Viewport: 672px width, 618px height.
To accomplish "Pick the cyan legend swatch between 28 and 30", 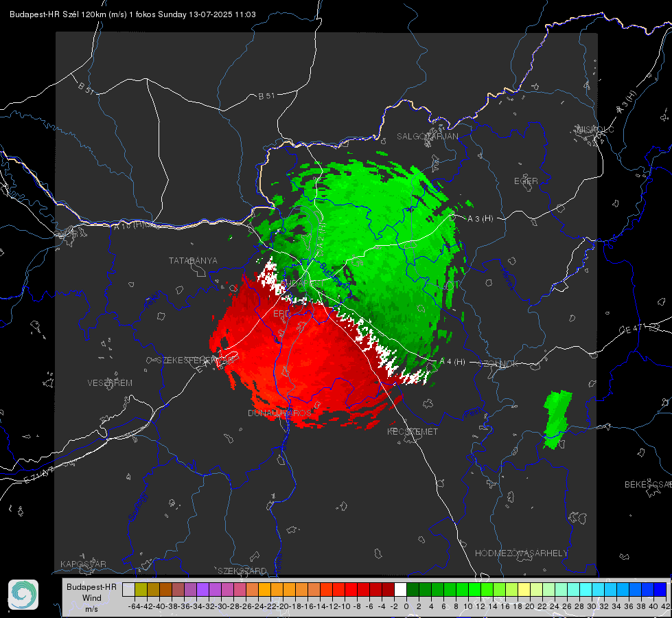I will 586,589.
